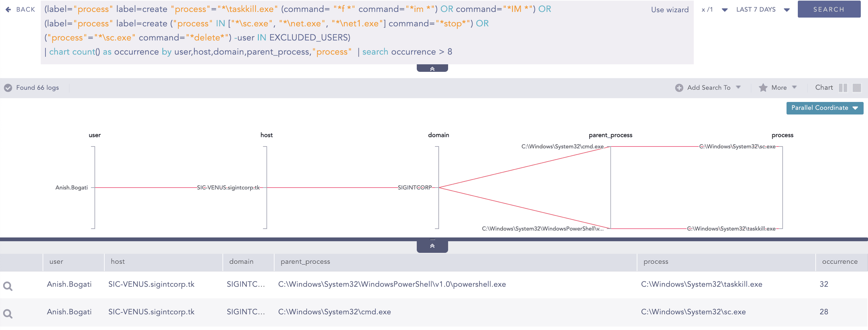This screenshot has height=330, width=868.
Task: Switch to full grid layout icon
Action: 856,88
